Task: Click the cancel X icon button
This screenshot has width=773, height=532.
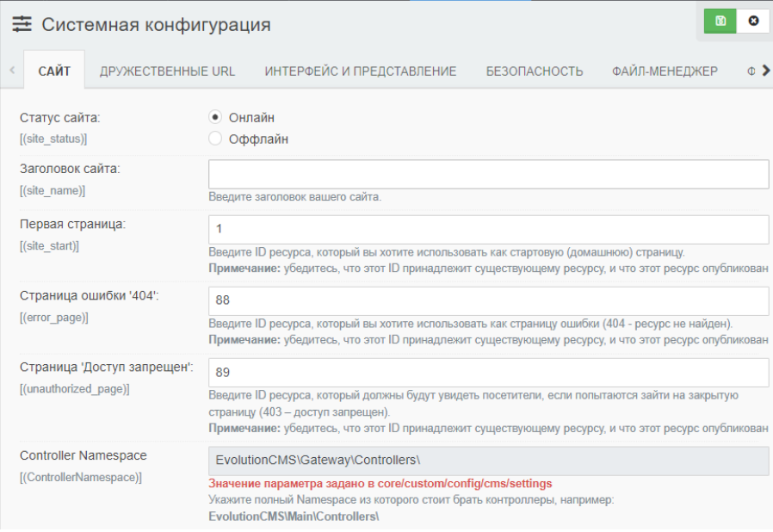Action: tap(753, 21)
